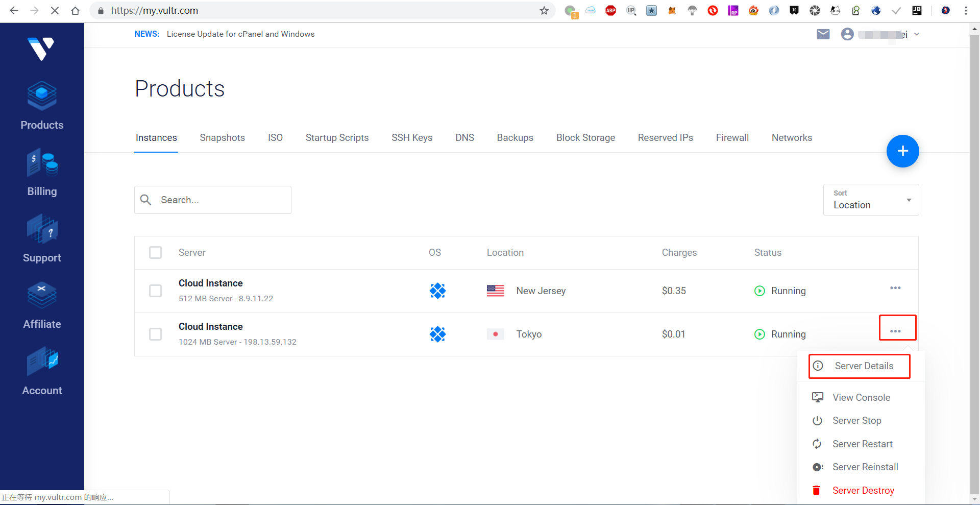Click the user profile avatar icon
The image size is (980, 505).
click(x=847, y=34)
